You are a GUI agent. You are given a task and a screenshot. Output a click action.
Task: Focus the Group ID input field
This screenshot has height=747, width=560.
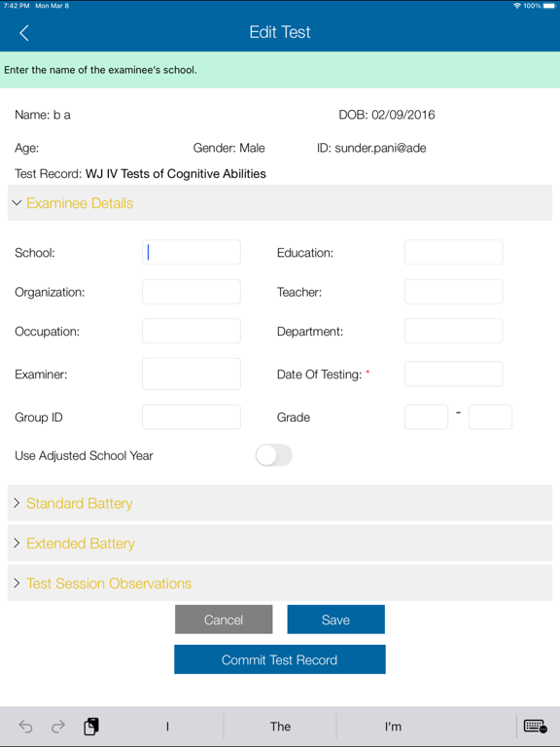[x=192, y=417]
